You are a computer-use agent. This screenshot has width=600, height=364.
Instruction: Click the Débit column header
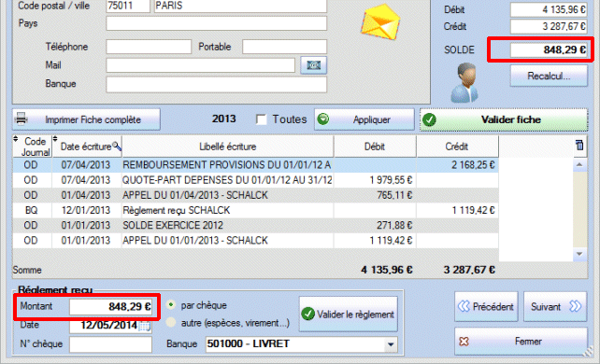[375, 147]
